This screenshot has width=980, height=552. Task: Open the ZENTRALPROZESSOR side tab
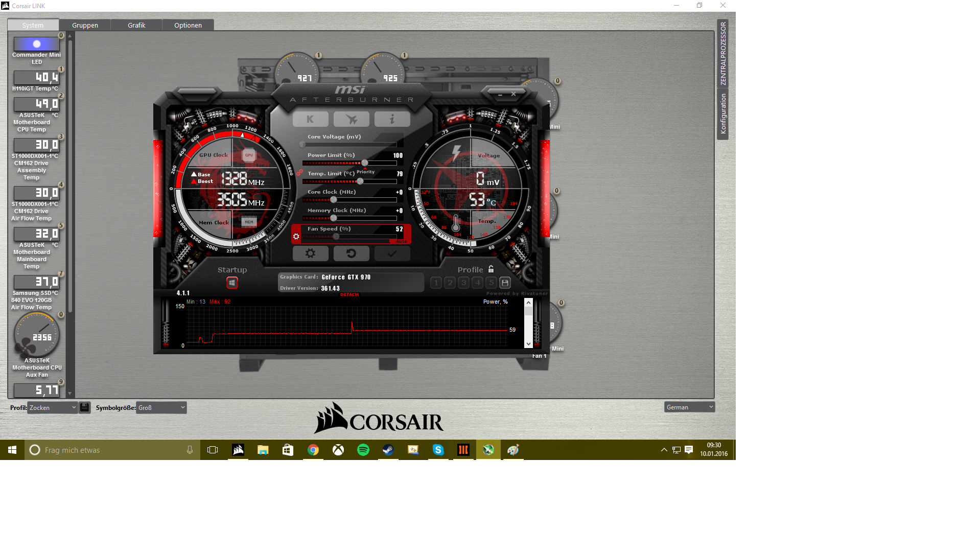(723, 53)
